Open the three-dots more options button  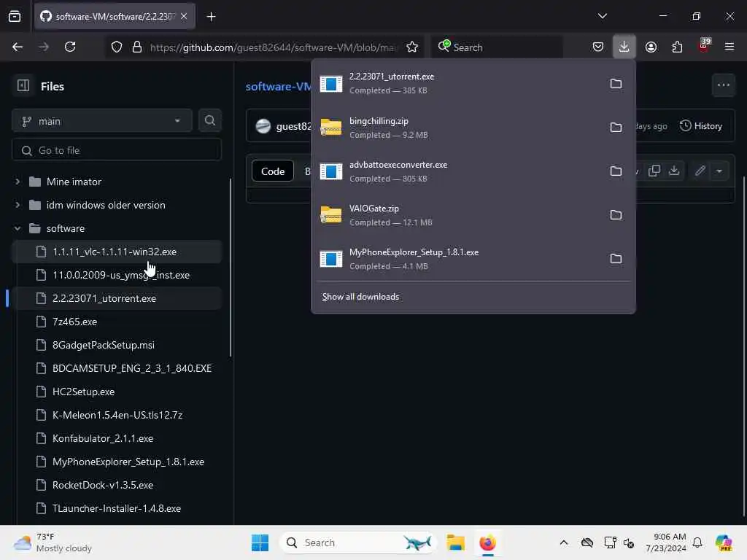coord(723,85)
